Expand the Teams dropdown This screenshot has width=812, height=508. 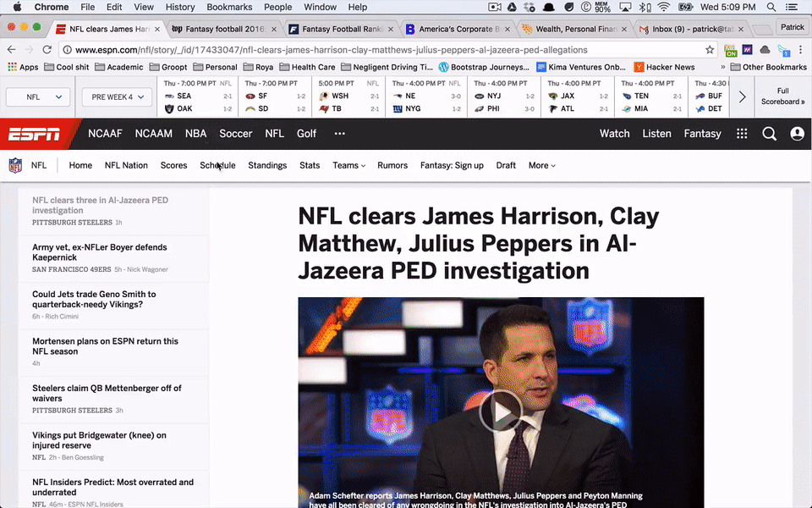[x=349, y=165]
